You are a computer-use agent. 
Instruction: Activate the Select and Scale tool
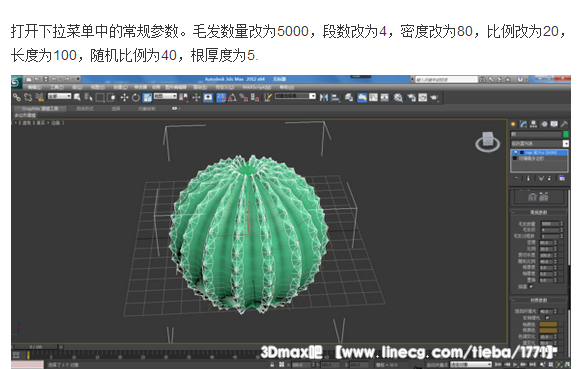tap(147, 97)
